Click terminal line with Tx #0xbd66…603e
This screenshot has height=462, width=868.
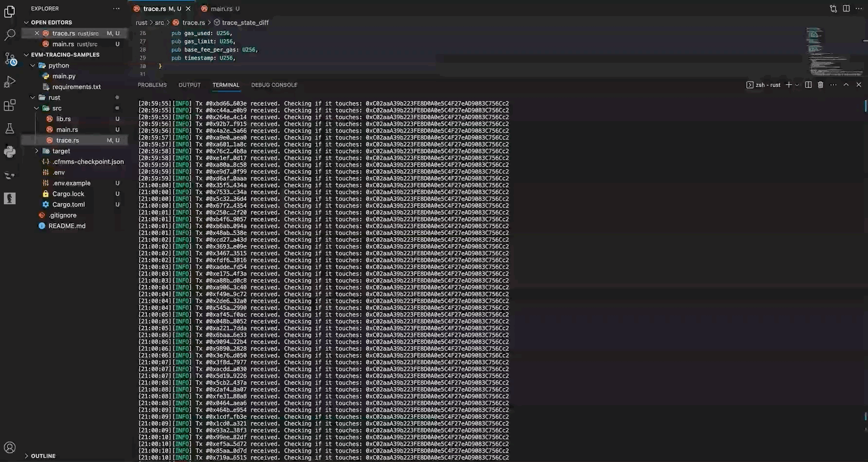pyautogui.click(x=324, y=104)
